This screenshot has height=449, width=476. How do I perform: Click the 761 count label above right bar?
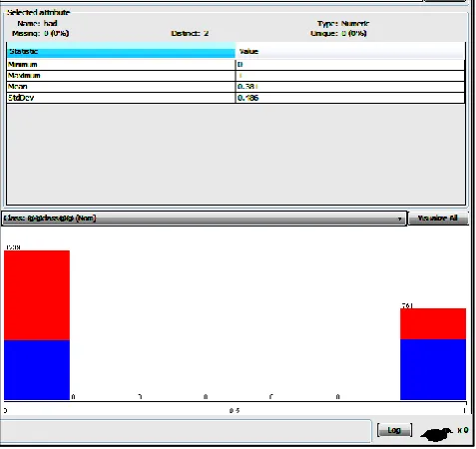(x=407, y=305)
